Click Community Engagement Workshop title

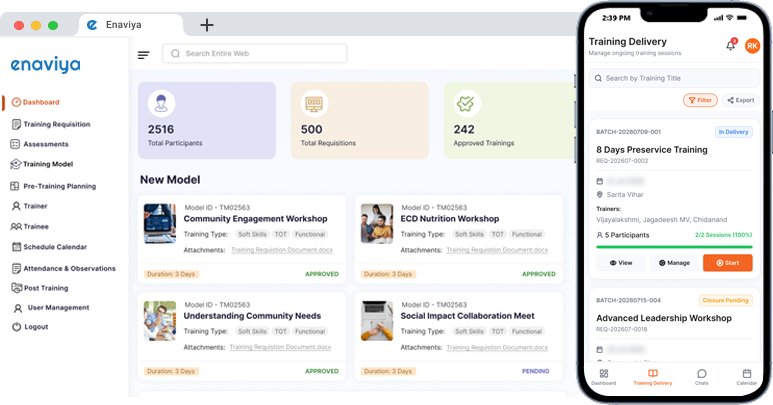click(255, 219)
